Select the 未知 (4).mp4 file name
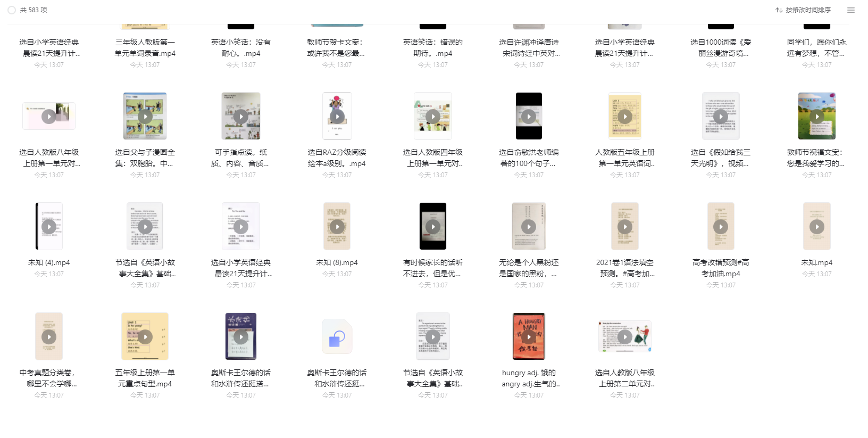This screenshot has width=868, height=438. point(49,262)
